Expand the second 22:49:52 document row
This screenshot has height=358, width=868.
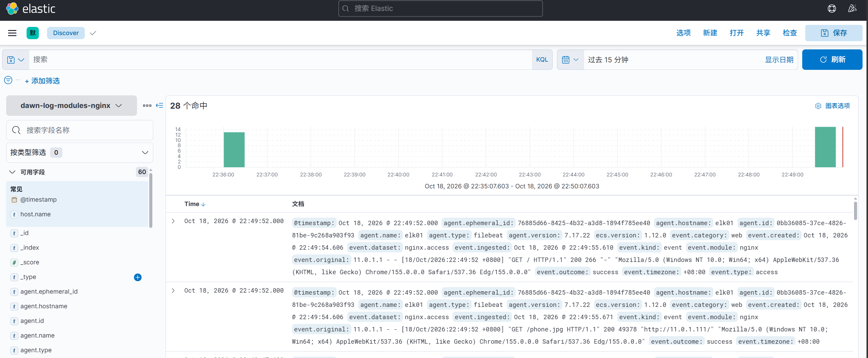pyautogui.click(x=173, y=291)
